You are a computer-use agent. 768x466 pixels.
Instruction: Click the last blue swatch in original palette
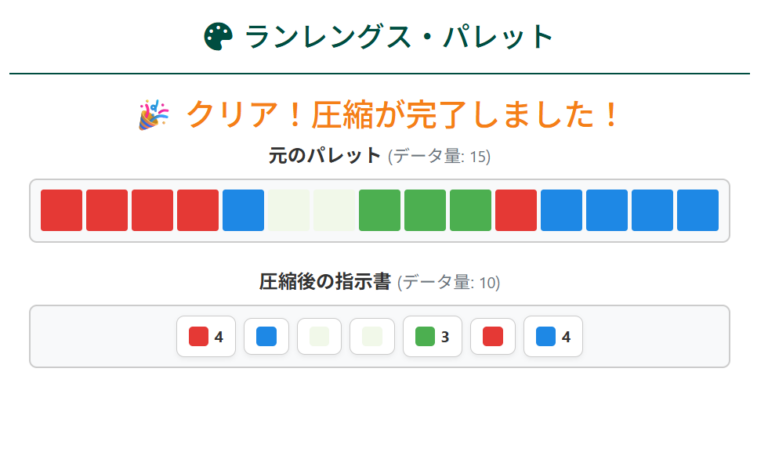coord(697,210)
